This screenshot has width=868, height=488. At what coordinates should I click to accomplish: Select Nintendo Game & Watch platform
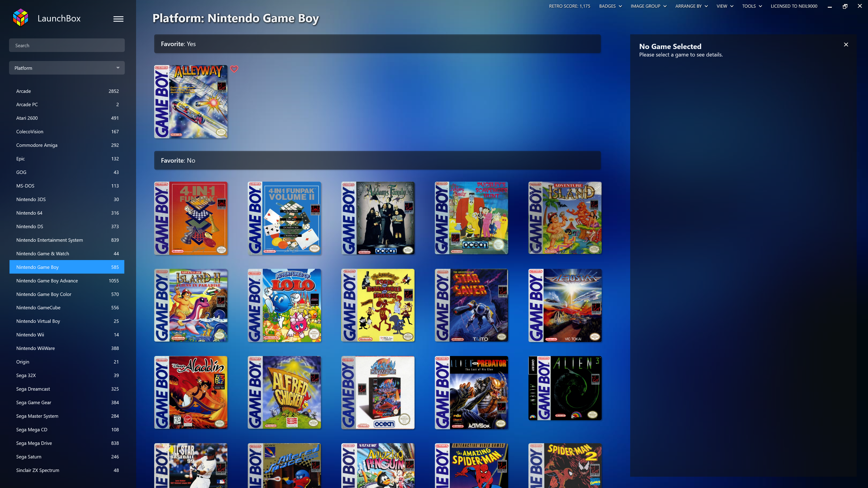pos(67,253)
